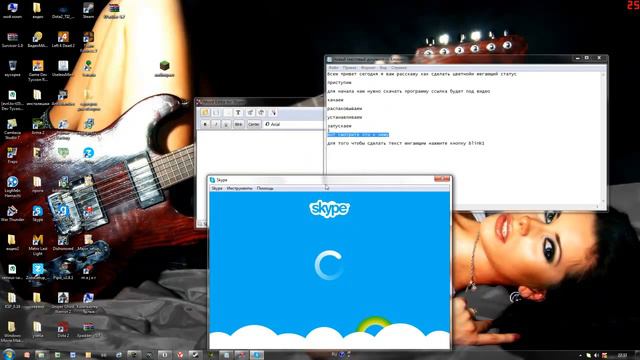Open the Помощь menu in Skype
This screenshot has width=640, height=360.
(265, 189)
